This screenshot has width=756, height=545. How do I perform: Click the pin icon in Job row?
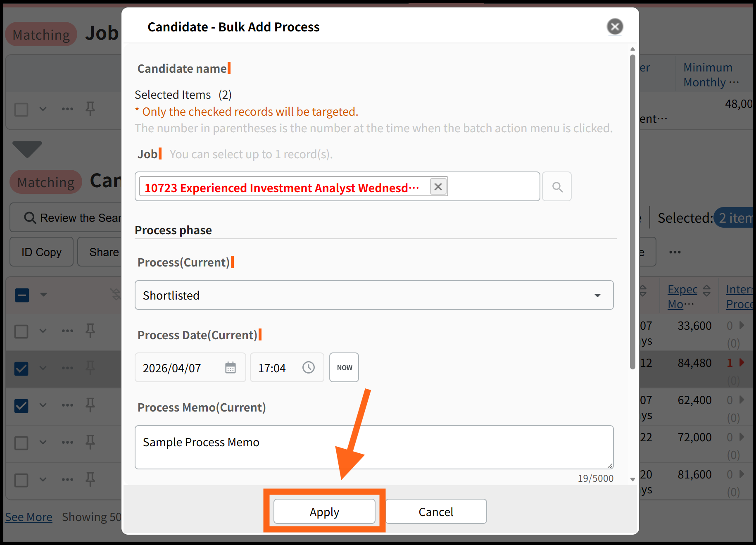90,109
